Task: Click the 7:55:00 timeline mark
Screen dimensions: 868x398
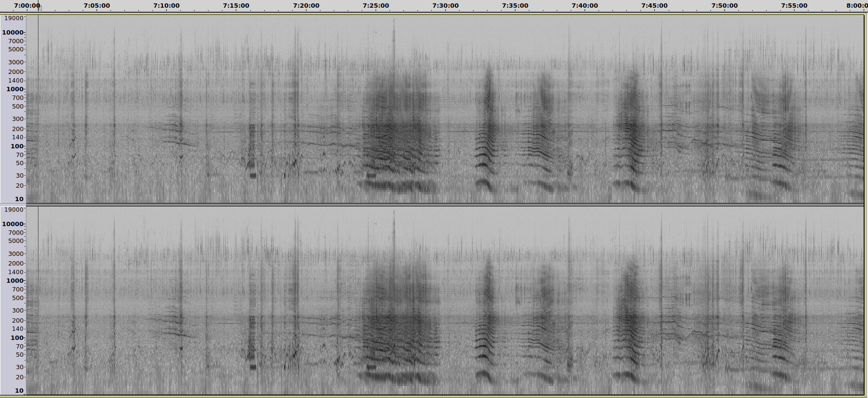Action: pos(794,6)
